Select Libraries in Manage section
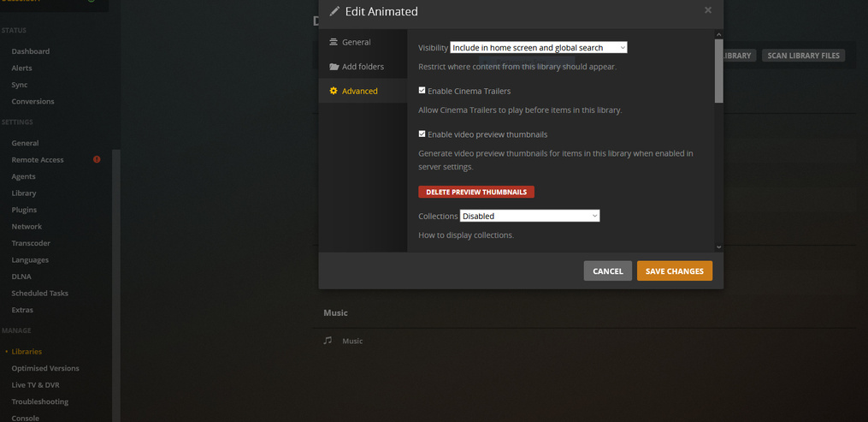This screenshot has width=868, height=422. click(27, 351)
